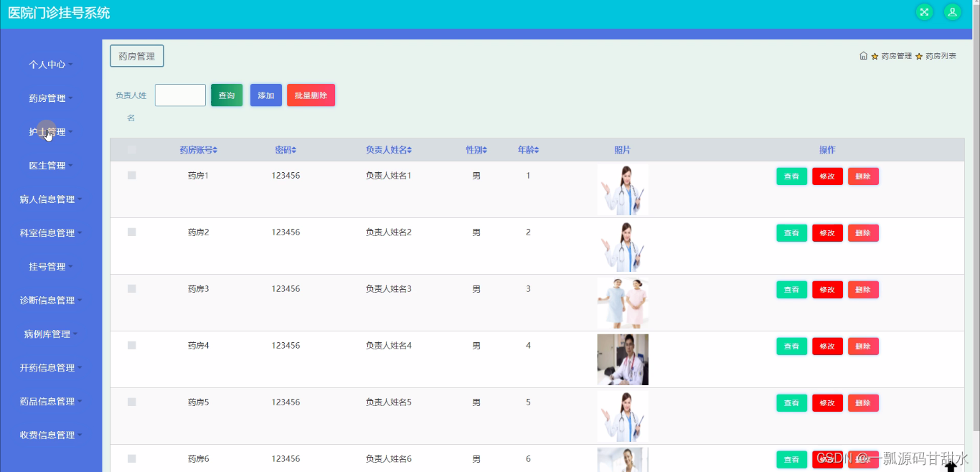This screenshot has height=472, width=980.
Task: Click 修改 for the 药房3 row
Action: coord(827,290)
